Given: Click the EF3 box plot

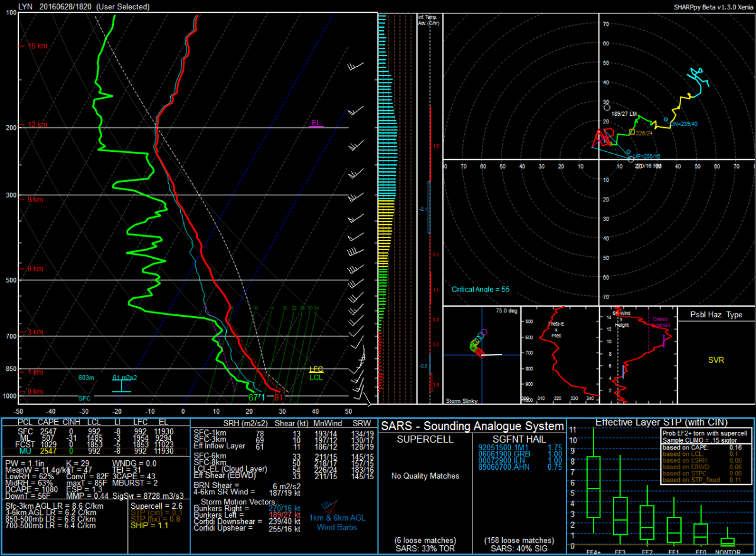Looking at the screenshot, I should [620, 501].
